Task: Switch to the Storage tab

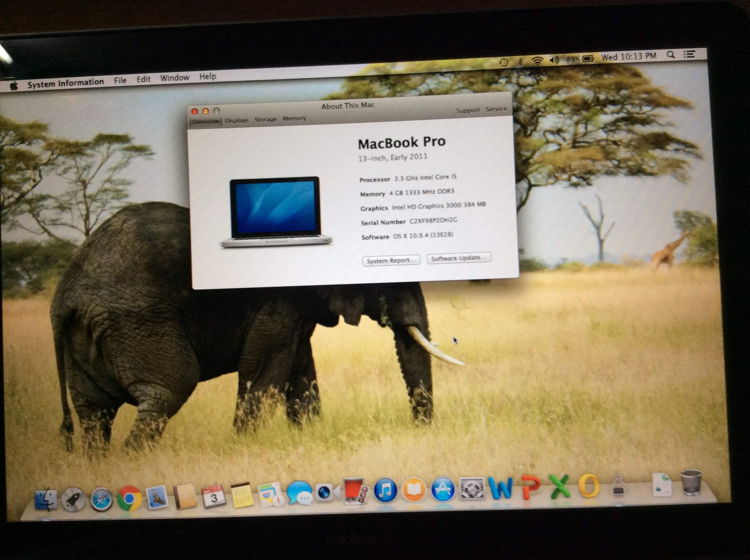Action: [x=266, y=120]
